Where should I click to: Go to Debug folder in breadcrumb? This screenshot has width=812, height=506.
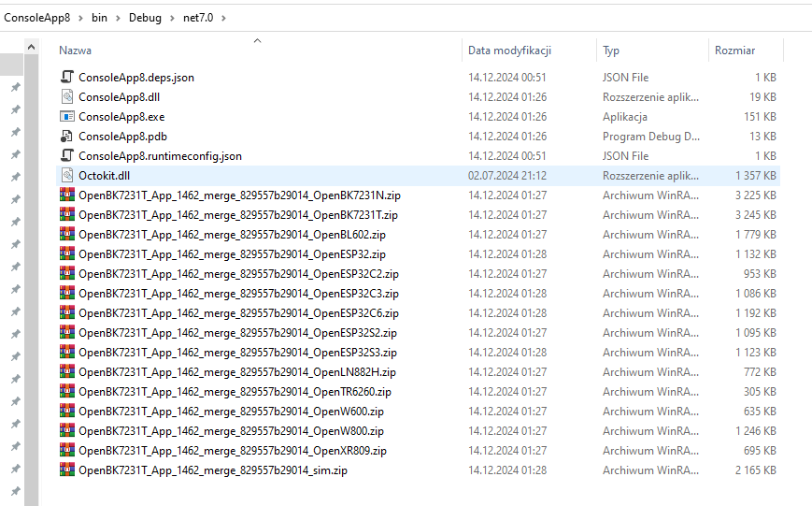point(145,18)
